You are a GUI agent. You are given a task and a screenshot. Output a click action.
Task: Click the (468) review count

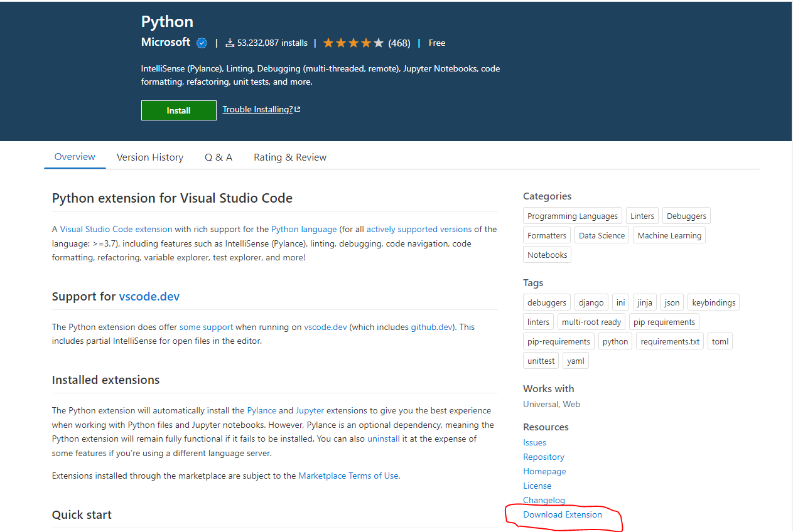(399, 43)
